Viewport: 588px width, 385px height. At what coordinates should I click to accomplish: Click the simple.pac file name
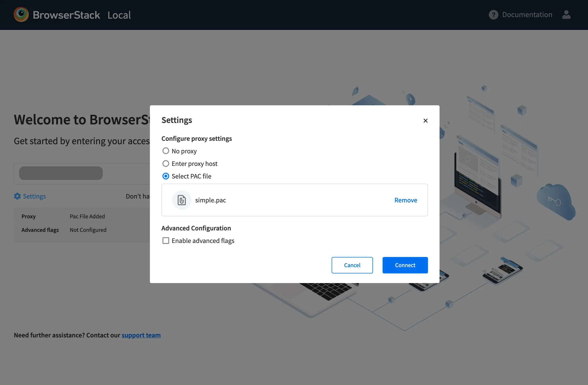(x=210, y=200)
